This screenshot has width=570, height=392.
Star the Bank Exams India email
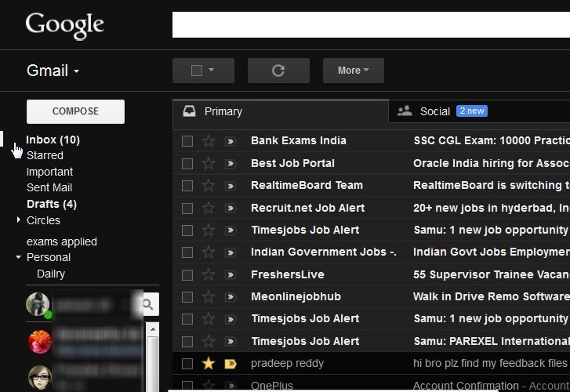(209, 141)
